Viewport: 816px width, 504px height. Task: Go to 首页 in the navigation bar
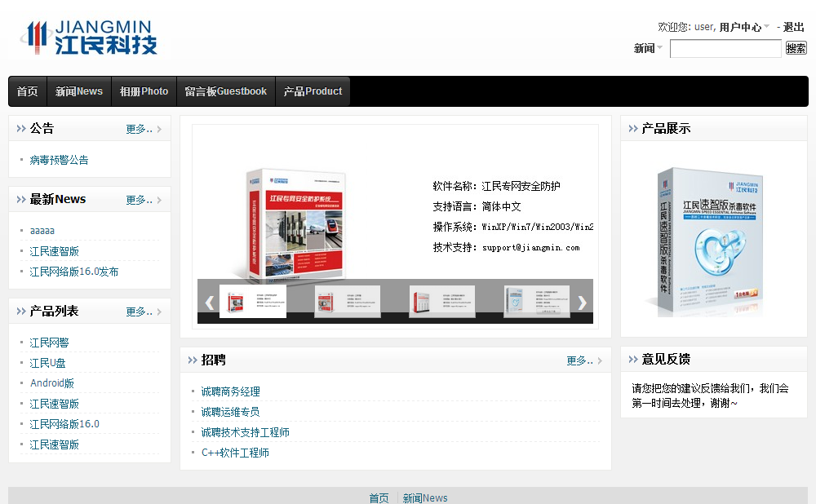click(27, 91)
